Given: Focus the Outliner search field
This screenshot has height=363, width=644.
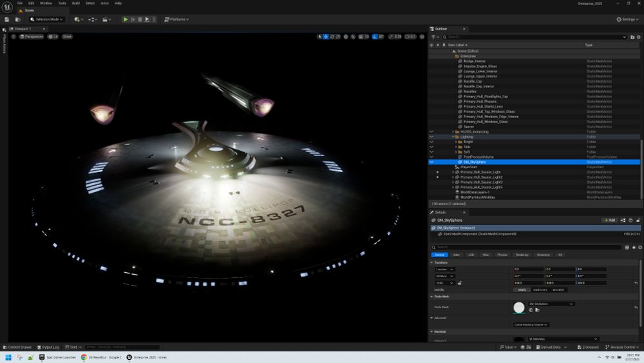Looking at the screenshot, I should pyautogui.click(x=534, y=37).
